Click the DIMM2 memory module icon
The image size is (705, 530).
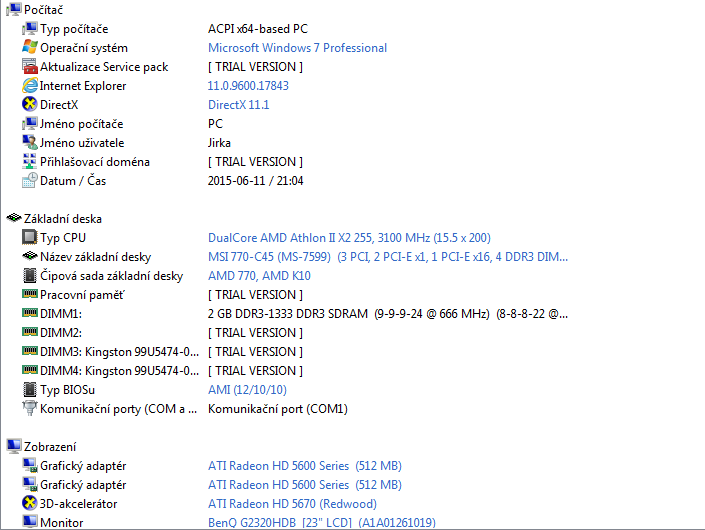30,332
